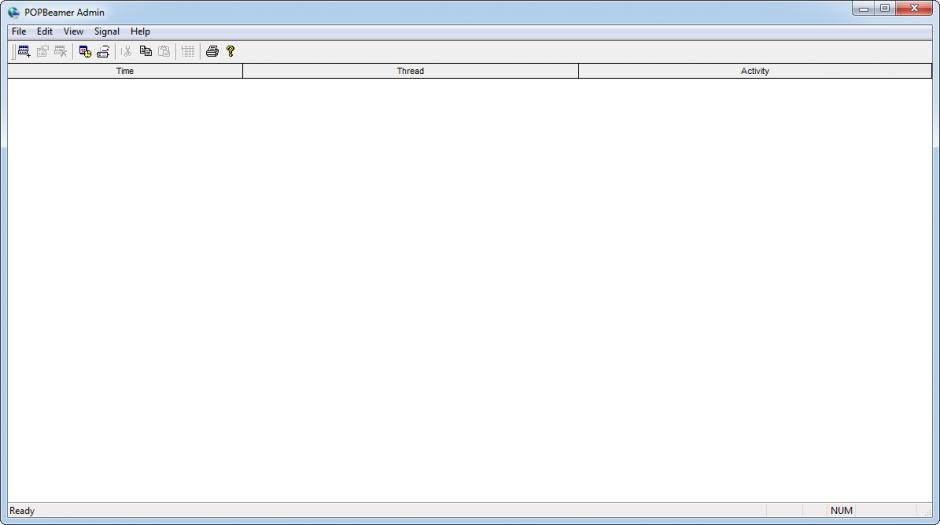Click the NUM indicator in status bar
The height and width of the screenshot is (525, 940).
pos(841,511)
